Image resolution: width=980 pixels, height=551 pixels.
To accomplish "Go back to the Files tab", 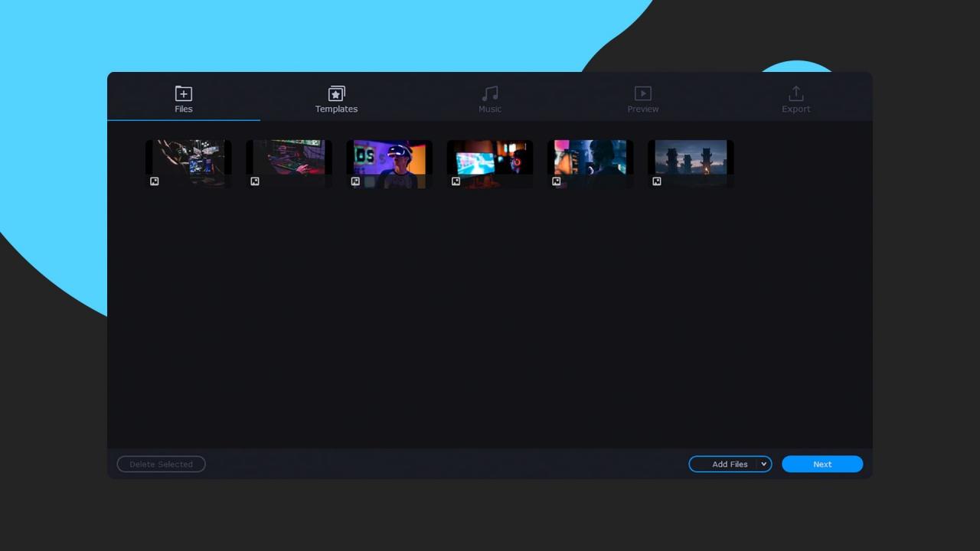I will [183, 99].
